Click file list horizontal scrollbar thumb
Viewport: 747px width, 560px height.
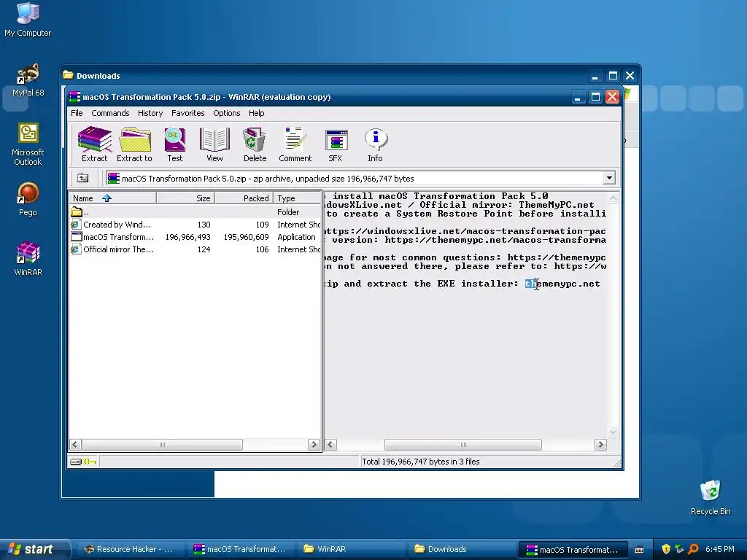tap(162, 445)
